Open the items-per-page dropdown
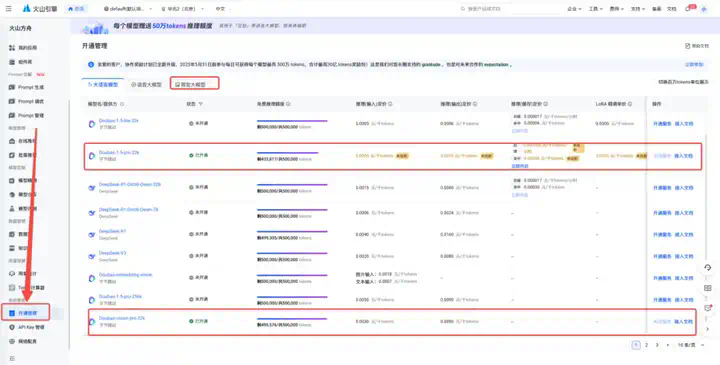The width and height of the screenshot is (720, 365). pos(691,345)
